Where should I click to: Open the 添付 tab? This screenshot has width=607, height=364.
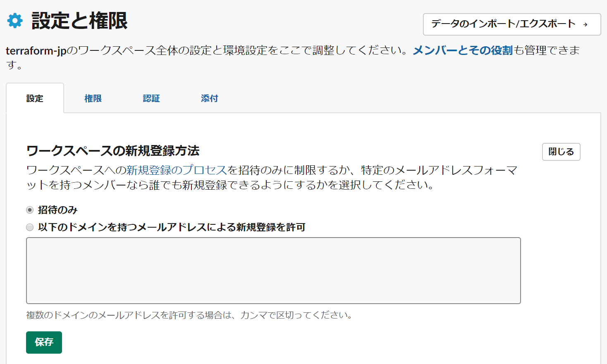209,98
